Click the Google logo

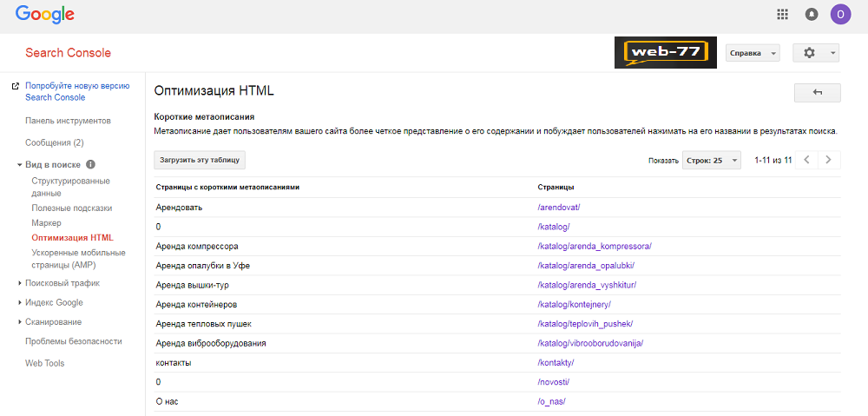tap(45, 15)
